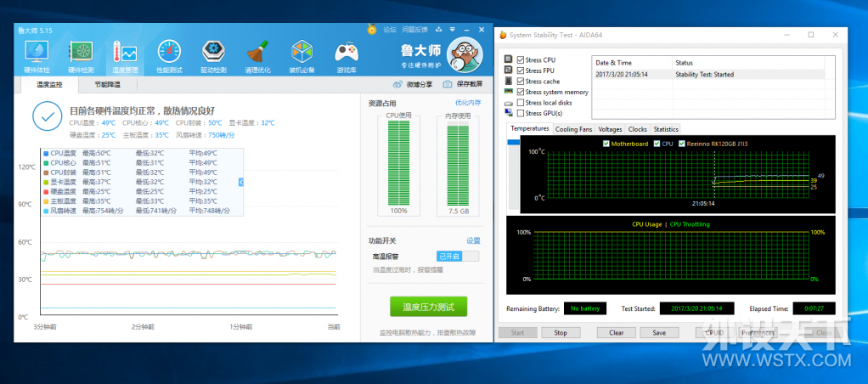Image resolution: width=868 pixels, height=384 pixels.
Task: Open 性能测试 performance benchmark icon
Action: [x=169, y=57]
